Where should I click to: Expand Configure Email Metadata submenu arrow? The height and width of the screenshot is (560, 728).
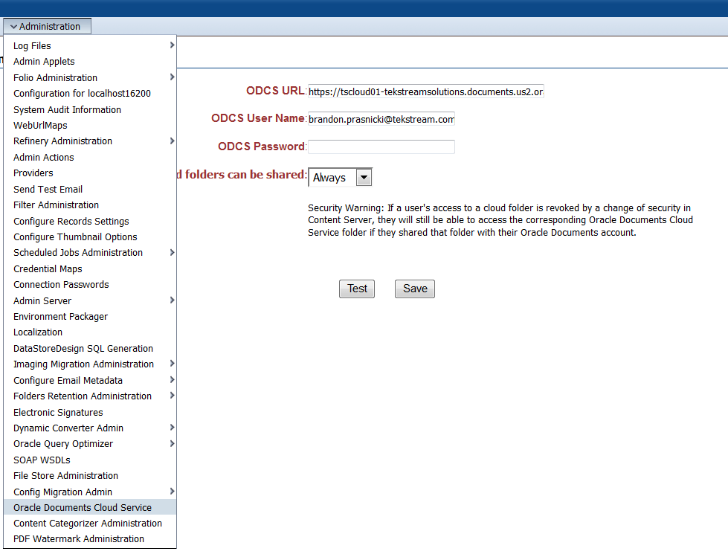[x=172, y=380]
